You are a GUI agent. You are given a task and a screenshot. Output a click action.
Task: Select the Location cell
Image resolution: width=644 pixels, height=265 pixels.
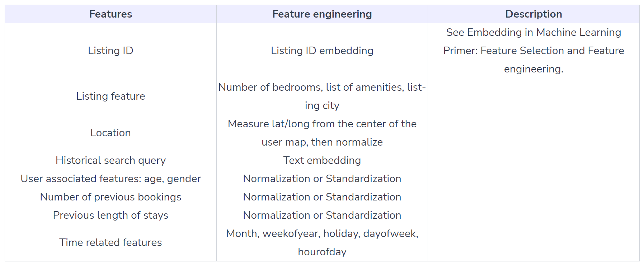tap(111, 133)
